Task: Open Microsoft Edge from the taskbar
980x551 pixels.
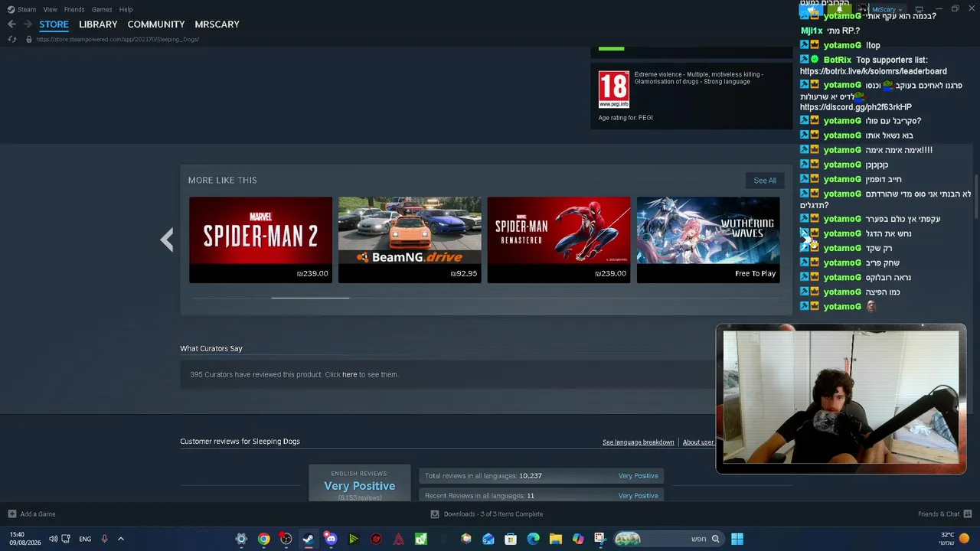Action: coord(533,539)
